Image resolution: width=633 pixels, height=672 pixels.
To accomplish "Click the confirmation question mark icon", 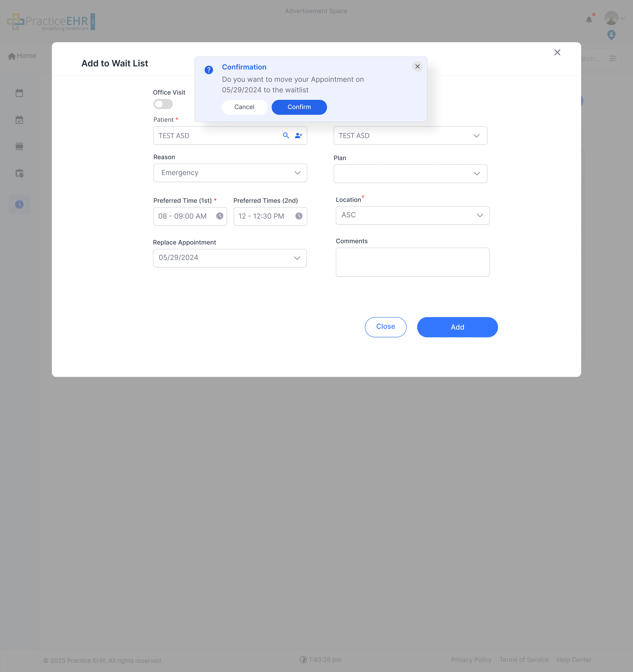I will point(209,70).
